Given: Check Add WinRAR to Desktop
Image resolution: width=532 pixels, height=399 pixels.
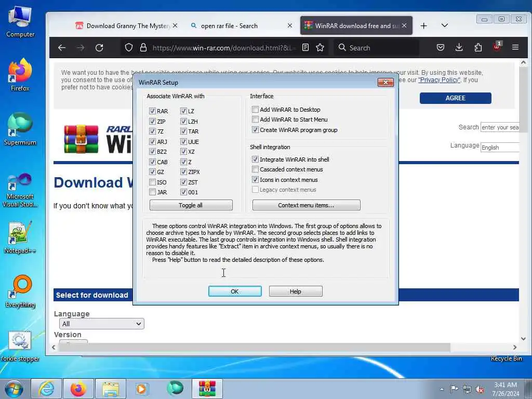Looking at the screenshot, I should tap(255, 109).
